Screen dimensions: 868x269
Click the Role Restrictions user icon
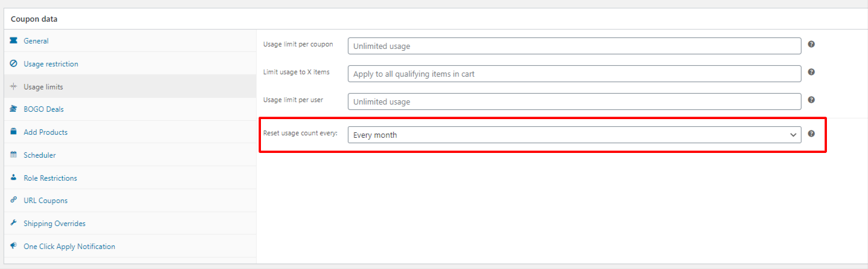13,178
